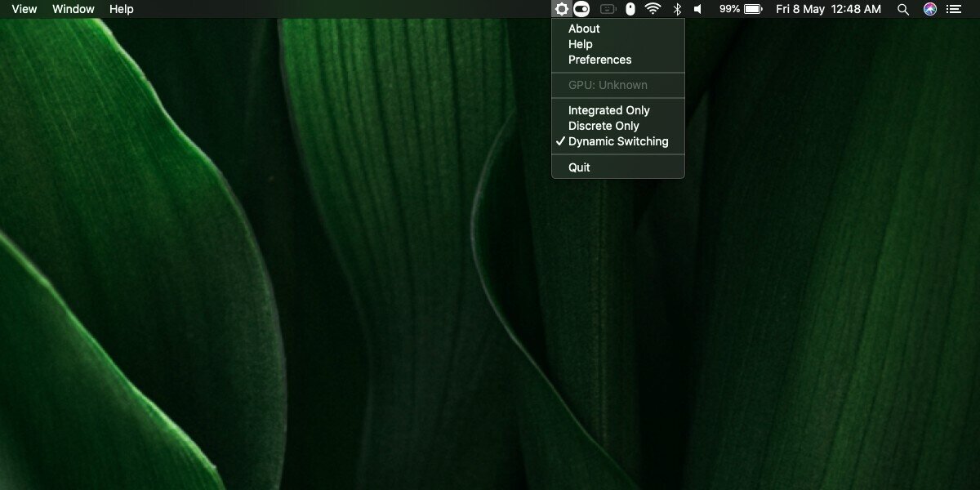
Task: Click the dimmed battery-face menu bar icon
Action: pyautogui.click(x=608, y=9)
